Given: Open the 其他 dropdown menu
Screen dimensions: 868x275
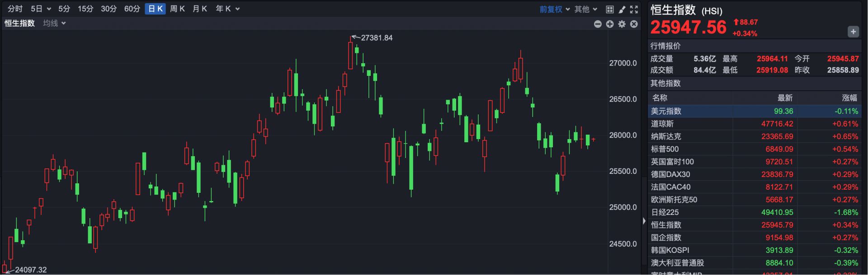Looking at the screenshot, I should 585,9.
